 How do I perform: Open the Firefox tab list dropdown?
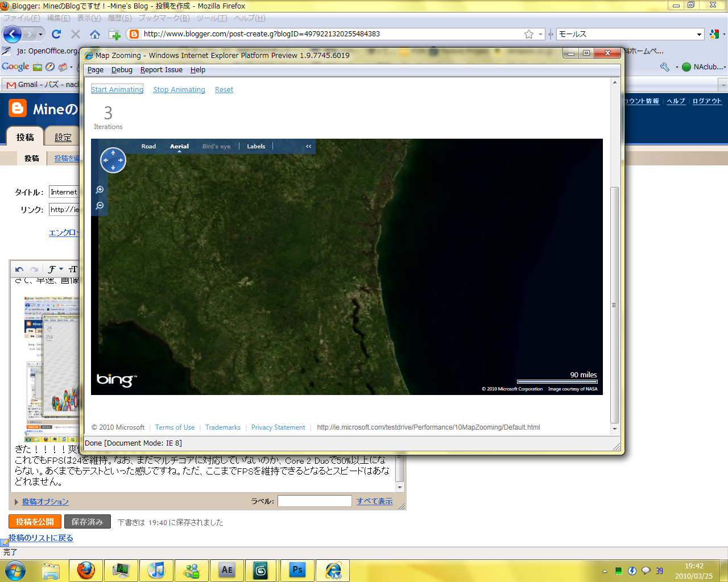click(723, 85)
